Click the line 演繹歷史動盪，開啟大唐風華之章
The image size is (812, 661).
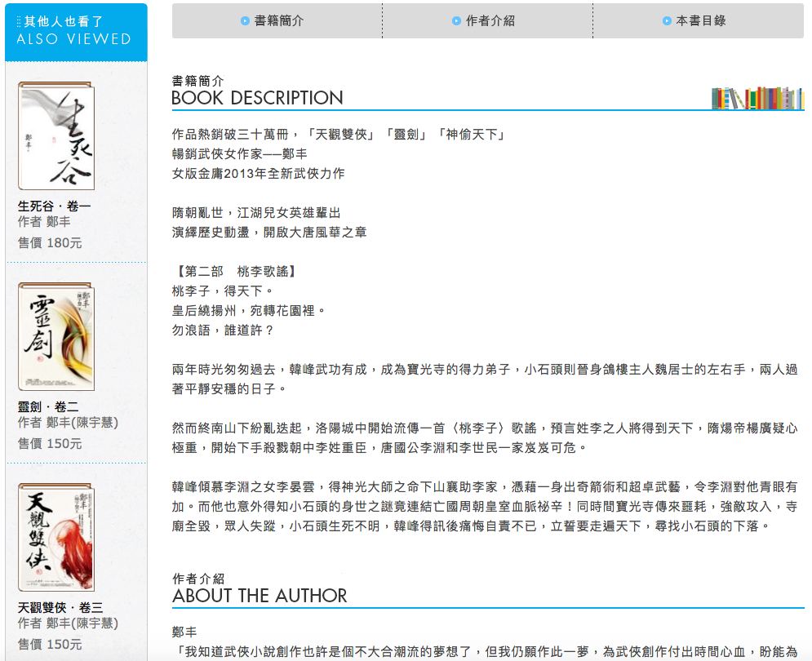[269, 232]
